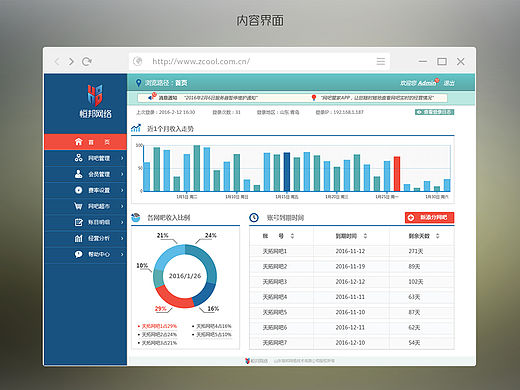520x390 pixels.
Task: Expand the 帮助中心 chevron
Action: (x=122, y=254)
